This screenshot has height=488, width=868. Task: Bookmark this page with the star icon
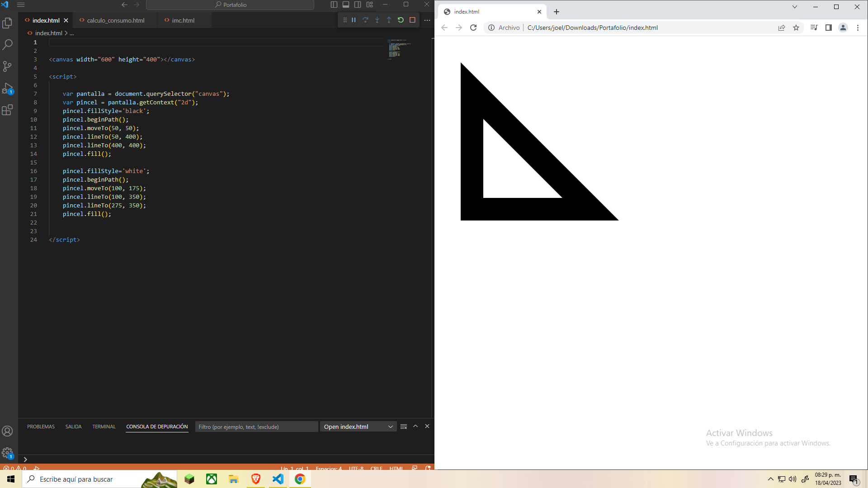(796, 28)
